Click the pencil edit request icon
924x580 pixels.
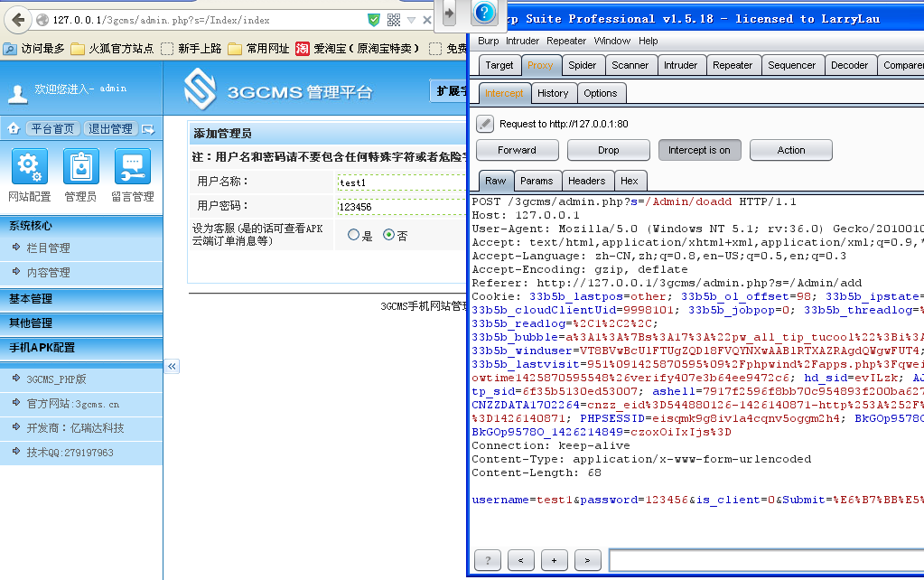coord(484,124)
